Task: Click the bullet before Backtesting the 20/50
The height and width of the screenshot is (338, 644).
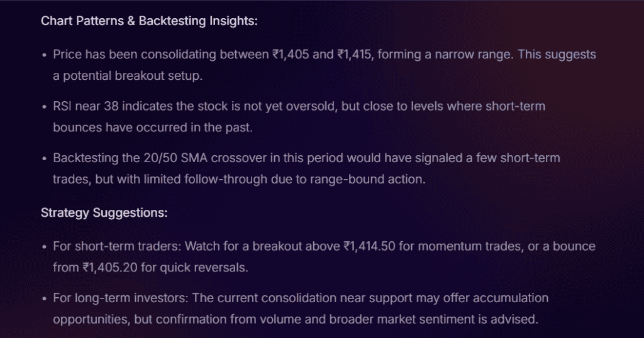Action: (x=45, y=158)
